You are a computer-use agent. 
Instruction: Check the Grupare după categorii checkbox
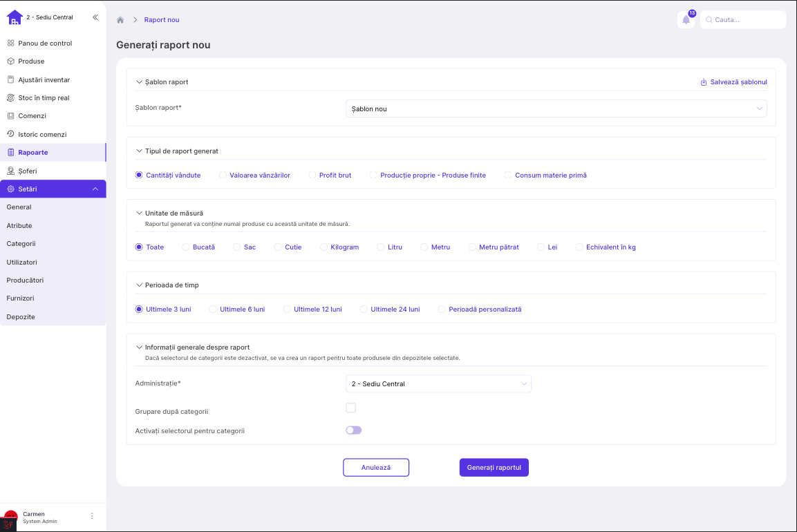pos(351,408)
